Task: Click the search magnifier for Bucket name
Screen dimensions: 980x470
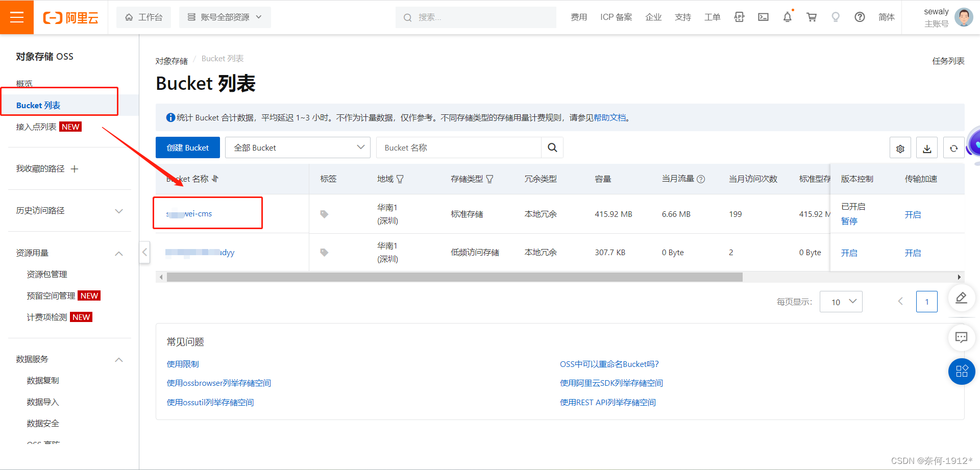Action: coord(552,147)
